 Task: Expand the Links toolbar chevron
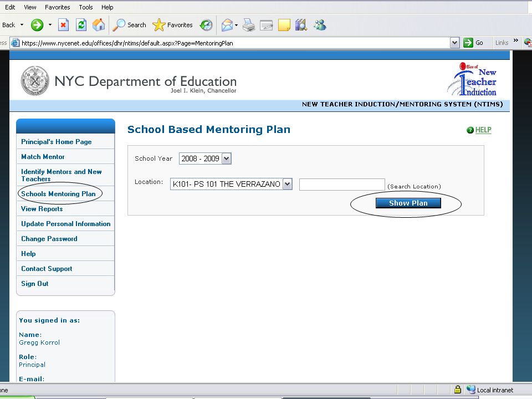(x=516, y=40)
